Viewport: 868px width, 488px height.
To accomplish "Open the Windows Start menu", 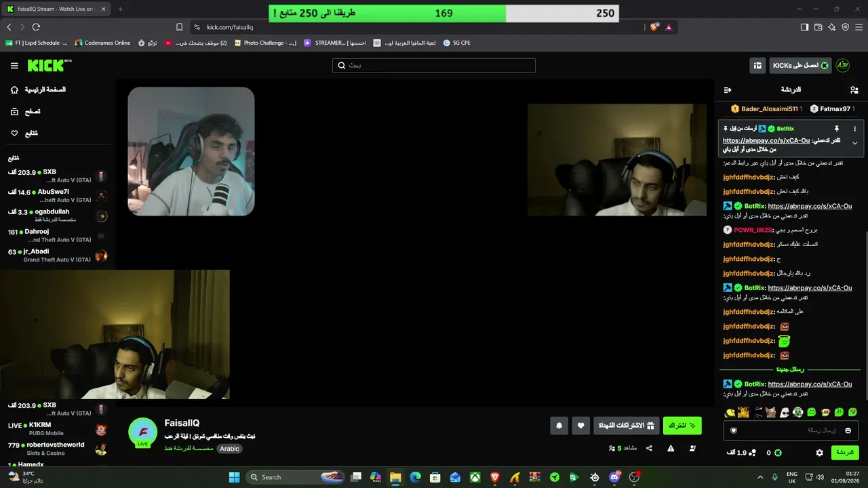I will [x=234, y=477].
